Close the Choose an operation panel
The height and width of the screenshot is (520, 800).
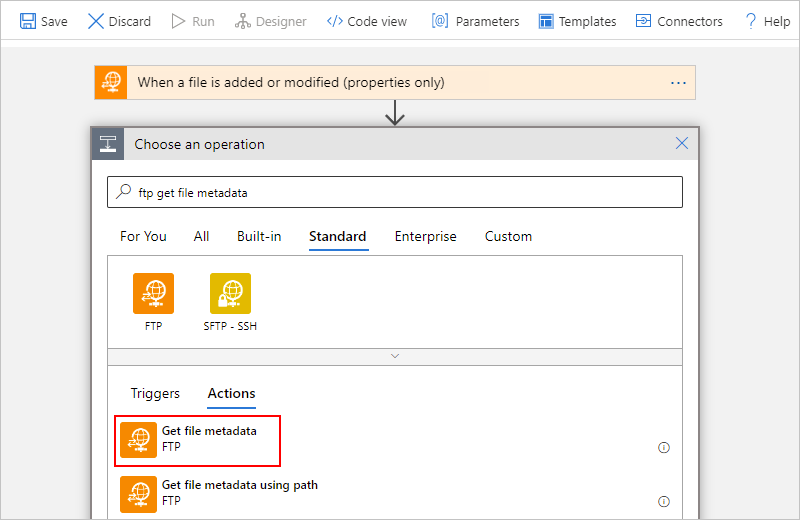682,143
